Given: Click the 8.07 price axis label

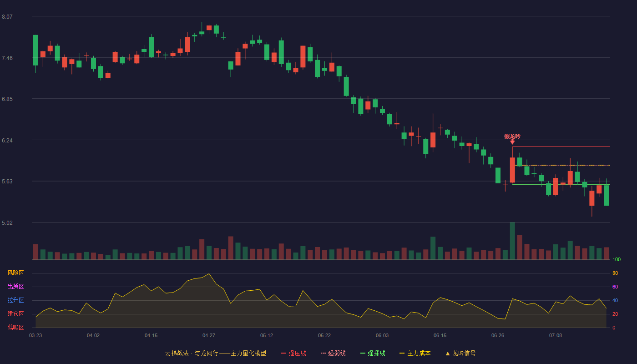Looking at the screenshot, I should (7, 17).
